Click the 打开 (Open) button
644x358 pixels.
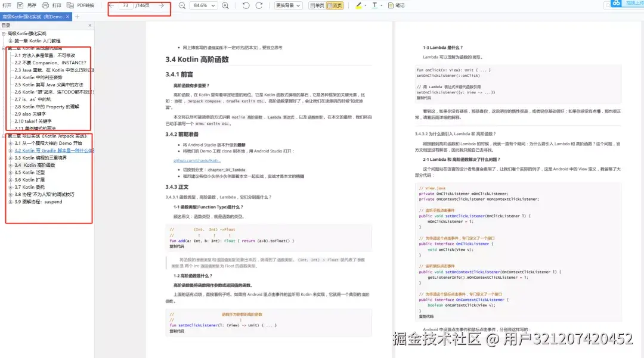(7, 5)
